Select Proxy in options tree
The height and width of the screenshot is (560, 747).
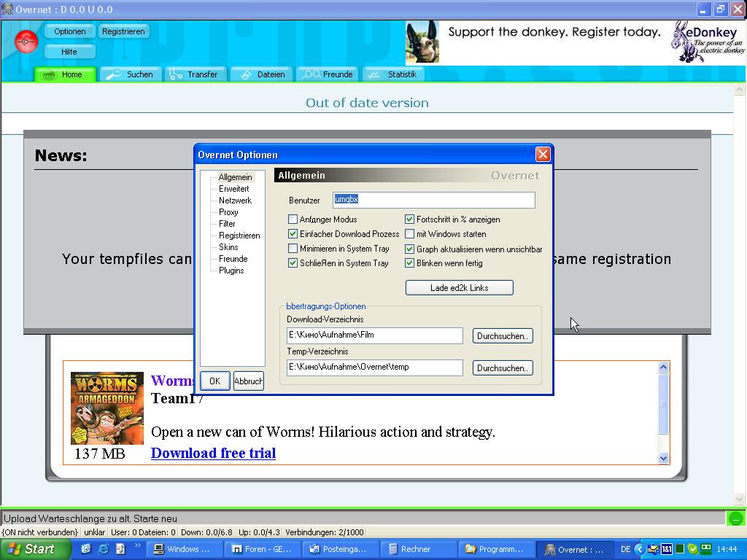pos(228,212)
